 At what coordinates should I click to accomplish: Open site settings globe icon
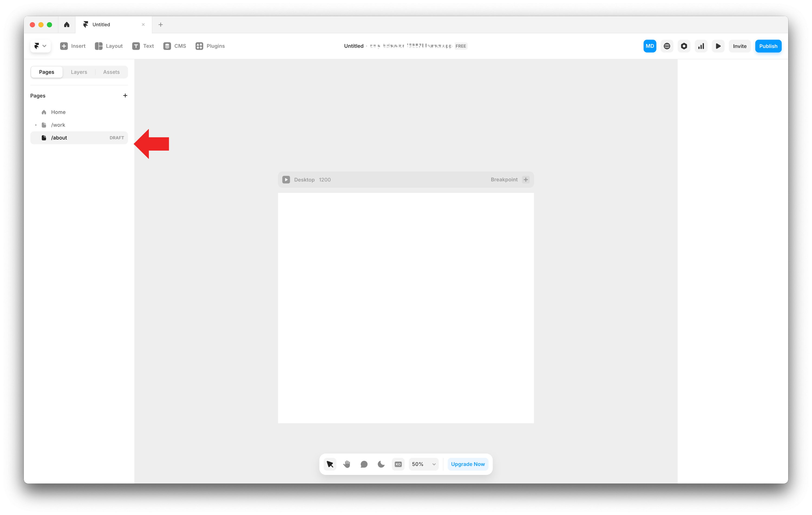point(667,46)
